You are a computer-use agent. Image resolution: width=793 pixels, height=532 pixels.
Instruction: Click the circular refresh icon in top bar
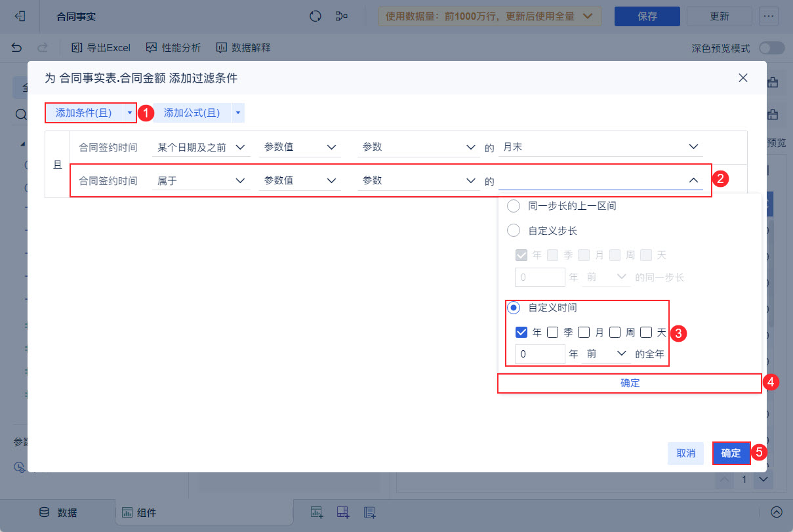click(x=316, y=16)
